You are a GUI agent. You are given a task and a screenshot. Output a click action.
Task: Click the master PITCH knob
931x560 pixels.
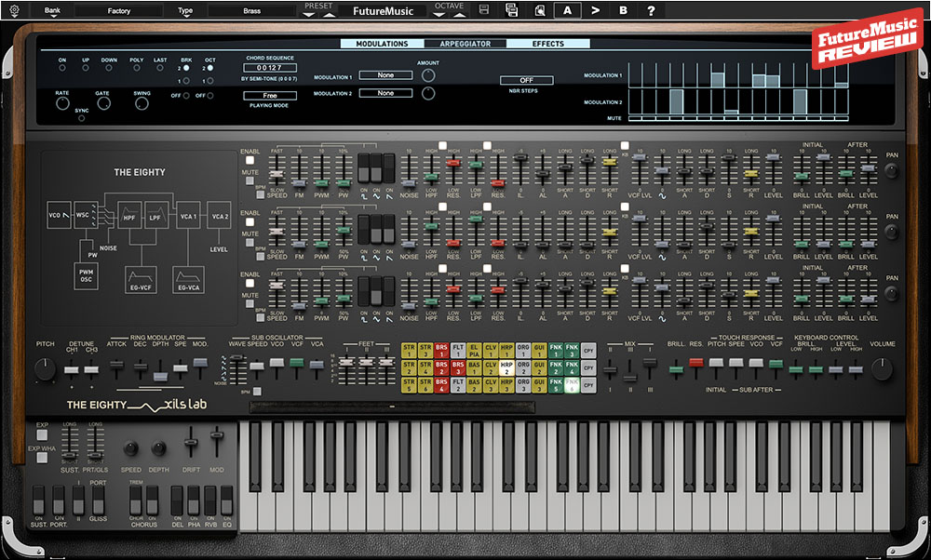tap(45, 369)
